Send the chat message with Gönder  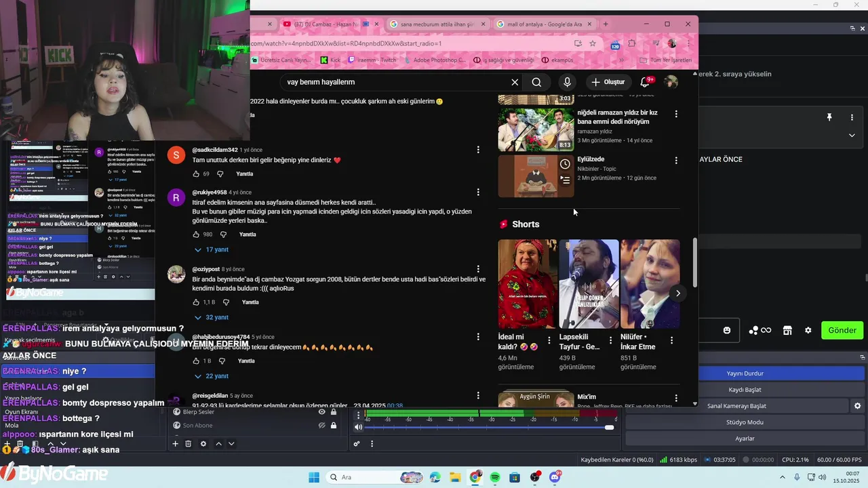tap(842, 330)
